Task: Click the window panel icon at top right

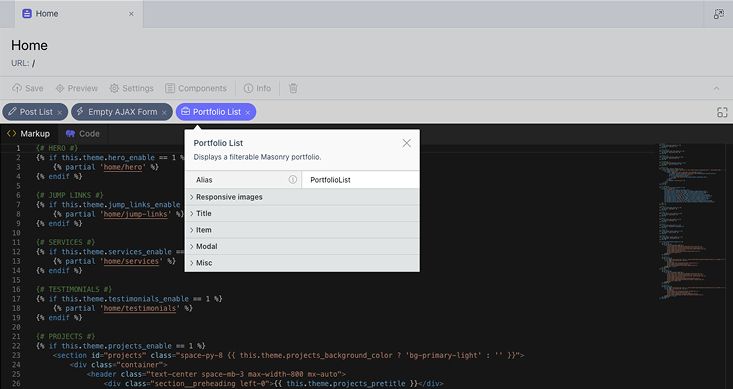Action: pyautogui.click(x=719, y=14)
